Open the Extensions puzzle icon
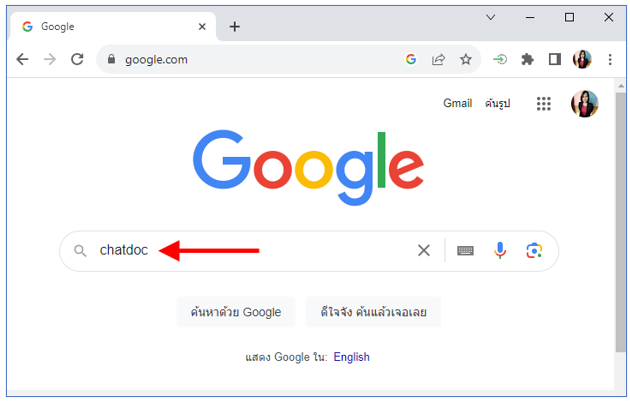The image size is (630, 401). pos(528,59)
